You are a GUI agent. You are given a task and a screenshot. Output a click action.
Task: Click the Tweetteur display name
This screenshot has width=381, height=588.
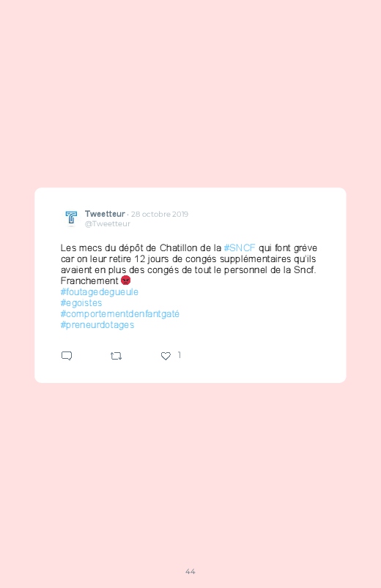105,214
